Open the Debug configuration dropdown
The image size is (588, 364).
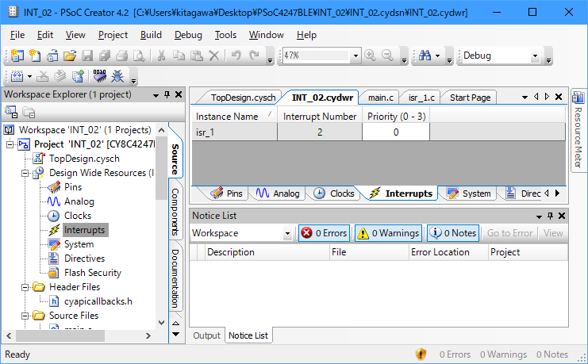point(536,56)
